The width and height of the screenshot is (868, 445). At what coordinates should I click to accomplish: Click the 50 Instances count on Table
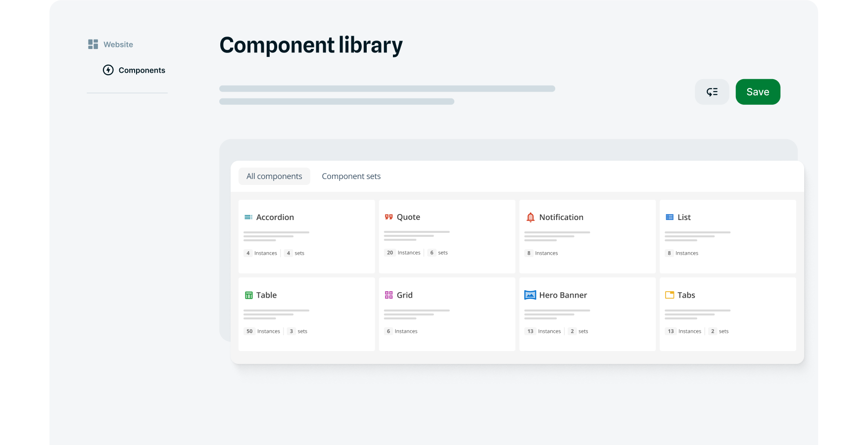click(262, 331)
